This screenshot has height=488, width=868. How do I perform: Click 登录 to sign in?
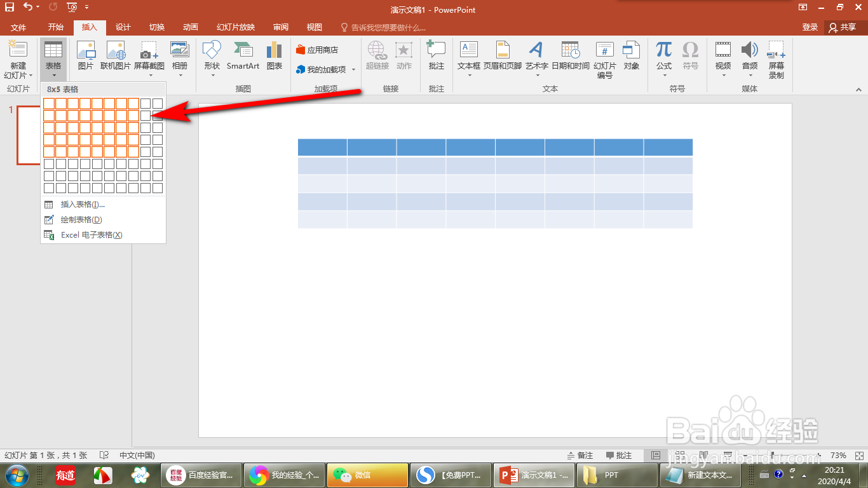tap(810, 27)
